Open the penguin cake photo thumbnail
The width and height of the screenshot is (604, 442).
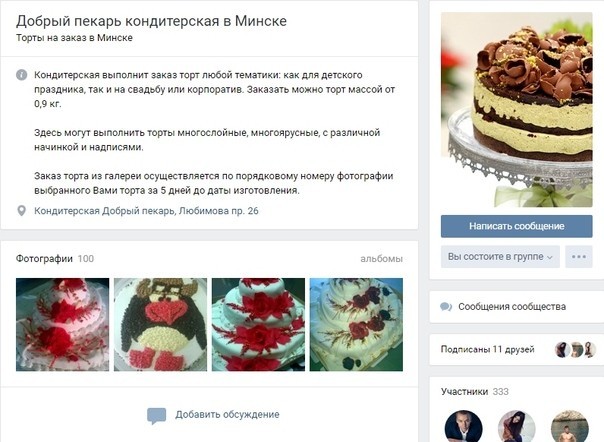coord(160,324)
